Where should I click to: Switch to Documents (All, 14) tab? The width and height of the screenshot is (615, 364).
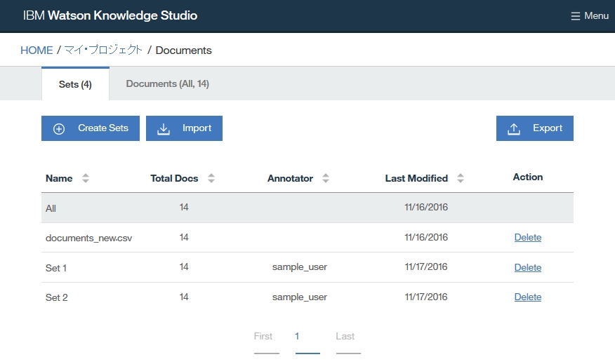pyautogui.click(x=167, y=83)
